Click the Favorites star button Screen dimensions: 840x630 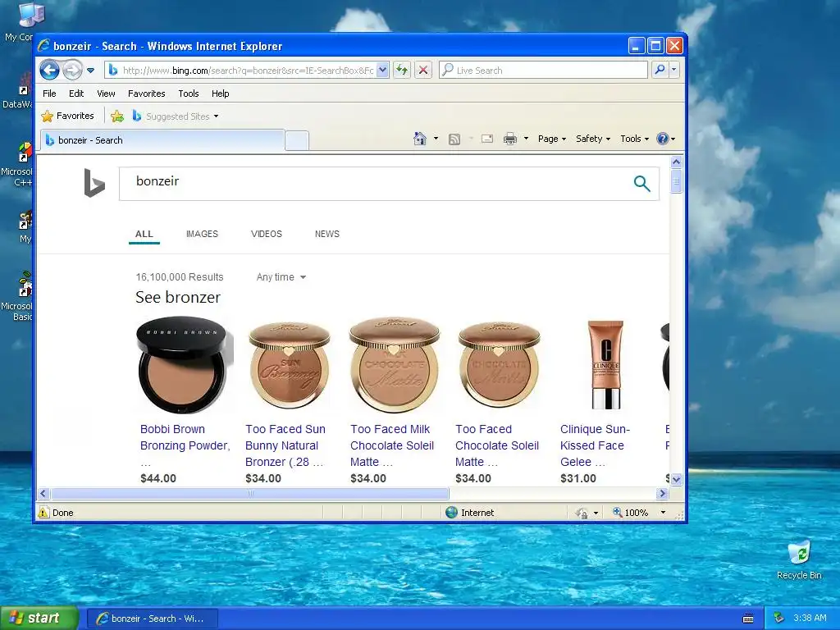(67, 116)
